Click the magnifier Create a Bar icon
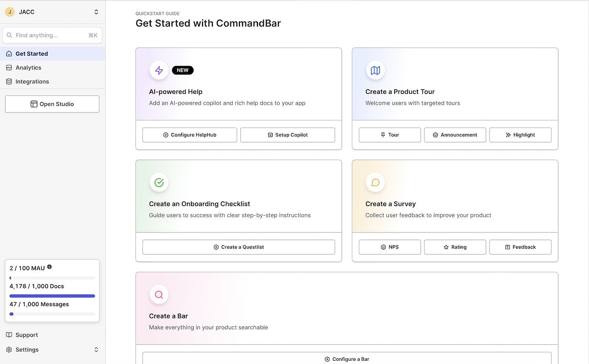The width and height of the screenshot is (589, 364). pyautogui.click(x=159, y=295)
